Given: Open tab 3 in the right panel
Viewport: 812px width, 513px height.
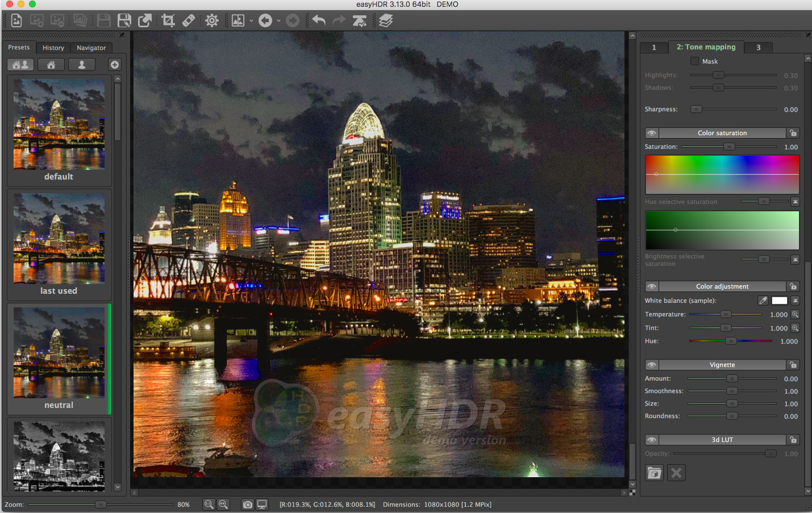Looking at the screenshot, I should [758, 48].
